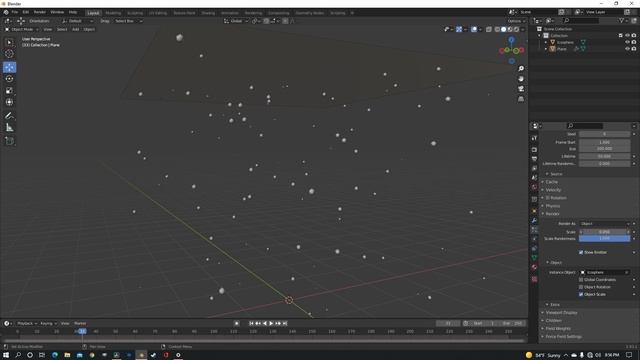Activate the Move tool
640x360 pixels.
tap(9, 67)
